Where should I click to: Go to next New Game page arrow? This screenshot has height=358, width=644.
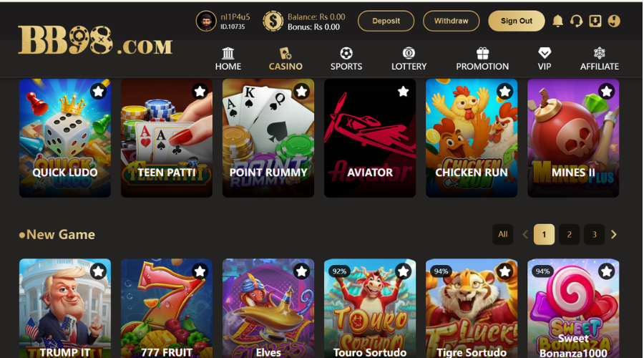coord(614,234)
